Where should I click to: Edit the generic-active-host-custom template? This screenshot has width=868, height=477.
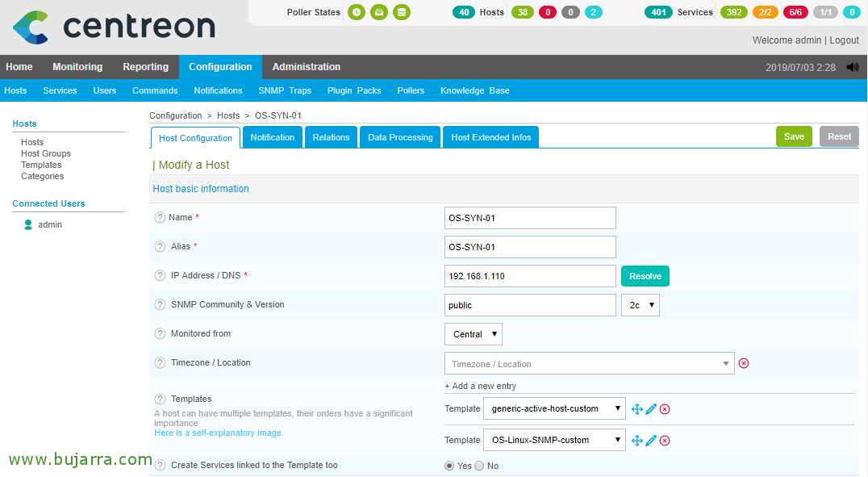(x=651, y=409)
